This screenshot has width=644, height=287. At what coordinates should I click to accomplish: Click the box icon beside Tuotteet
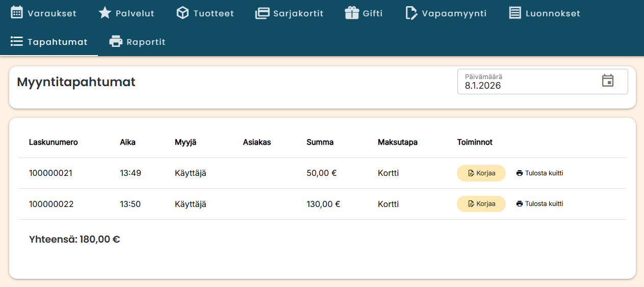[x=183, y=13]
